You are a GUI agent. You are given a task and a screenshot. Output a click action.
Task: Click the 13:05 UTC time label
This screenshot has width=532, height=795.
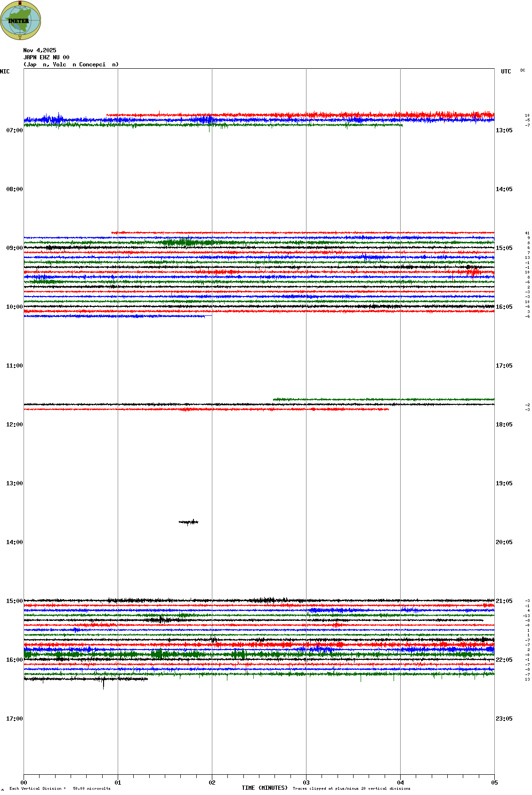point(504,130)
